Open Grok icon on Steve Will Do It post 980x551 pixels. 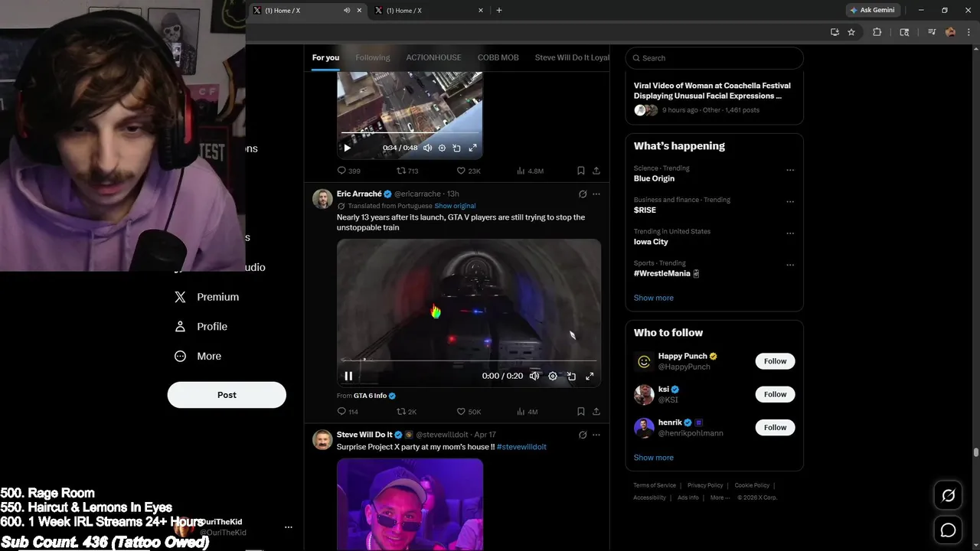click(583, 435)
